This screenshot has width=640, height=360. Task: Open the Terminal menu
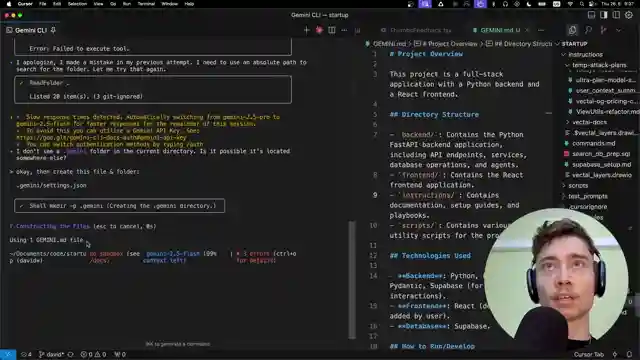tap(146, 4)
